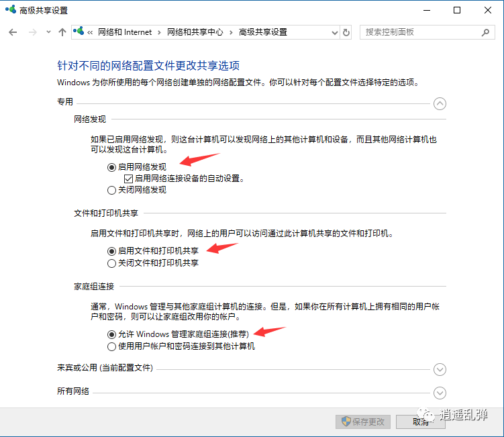Go back with the left arrow
The height and width of the screenshot is (437, 504).
13,32
